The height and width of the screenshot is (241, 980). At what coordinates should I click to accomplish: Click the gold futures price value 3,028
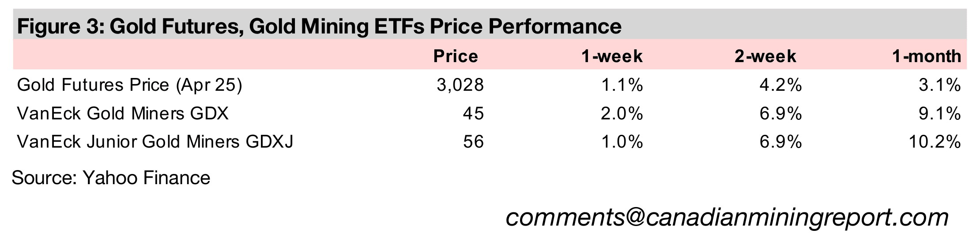point(460,85)
